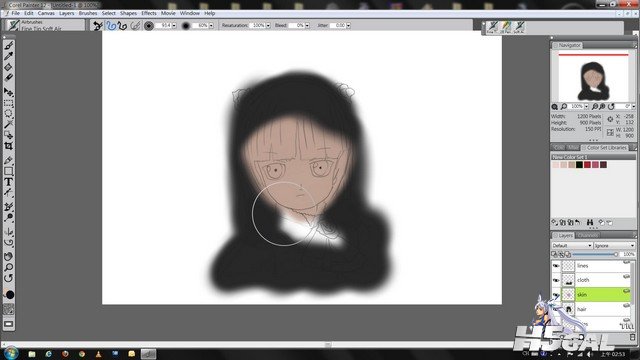Adjust the layer opacity slider
The image size is (640, 360).
(594, 254)
